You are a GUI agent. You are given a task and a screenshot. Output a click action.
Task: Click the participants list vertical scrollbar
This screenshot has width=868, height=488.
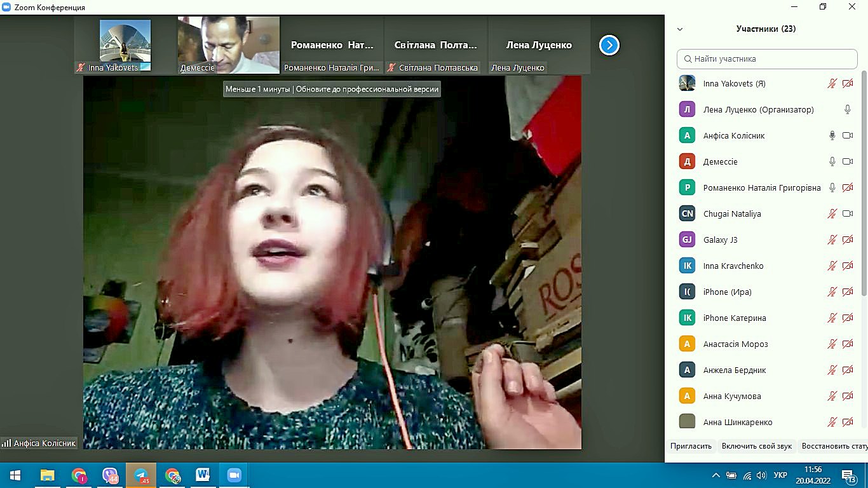[864, 184]
